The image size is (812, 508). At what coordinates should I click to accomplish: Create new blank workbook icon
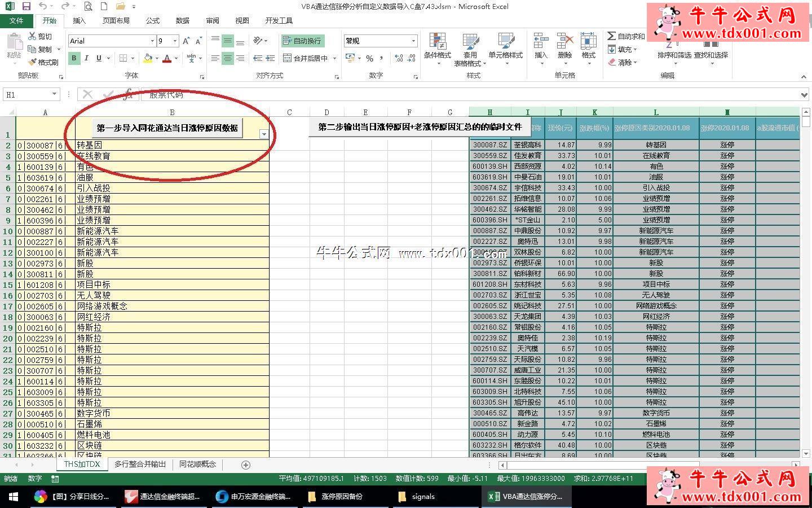click(104, 6)
